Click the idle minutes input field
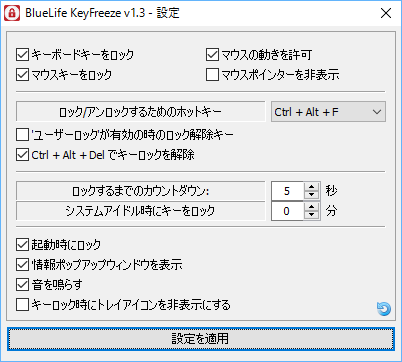This screenshot has height=362, width=402. (x=287, y=211)
